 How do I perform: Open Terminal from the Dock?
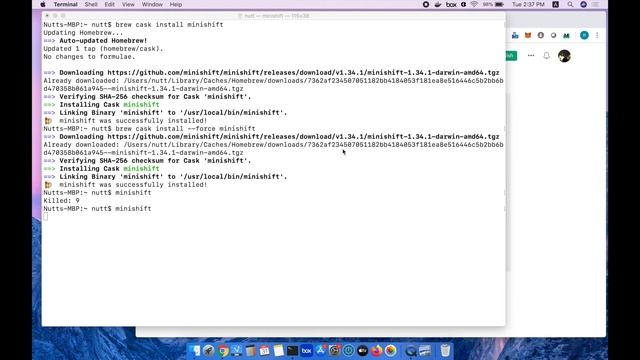pos(292,350)
